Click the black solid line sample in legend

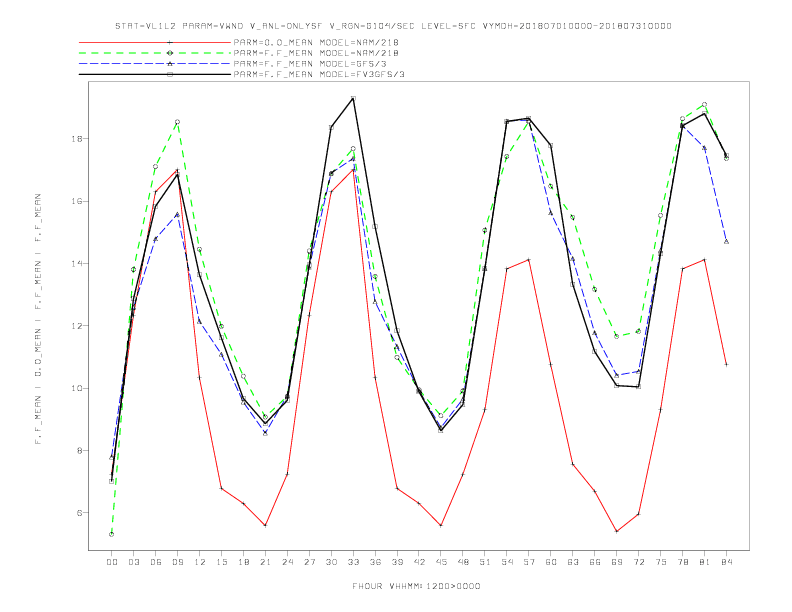155,74
